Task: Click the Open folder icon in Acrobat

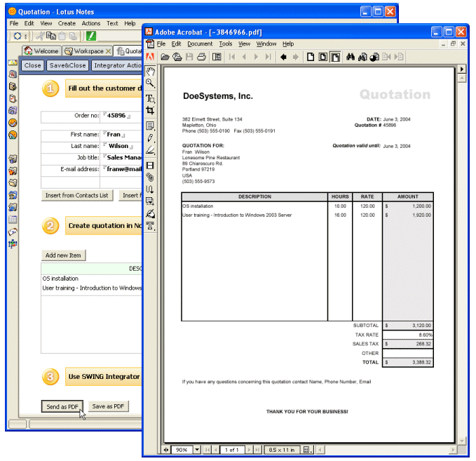Action: [x=165, y=57]
